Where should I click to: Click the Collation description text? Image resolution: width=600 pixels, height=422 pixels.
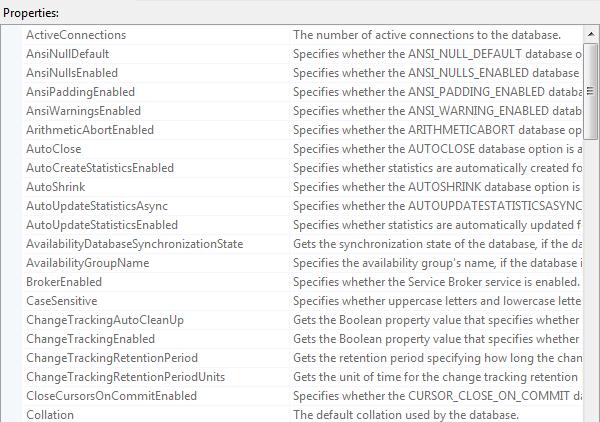(x=406, y=415)
